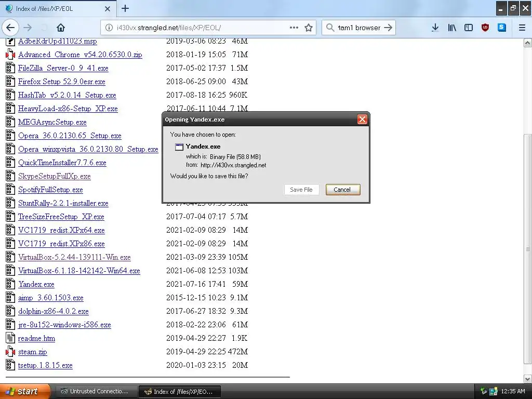Screen dimensions: 532x399
Task: Open the Windows XP start button
Action: [x=25, y=392]
